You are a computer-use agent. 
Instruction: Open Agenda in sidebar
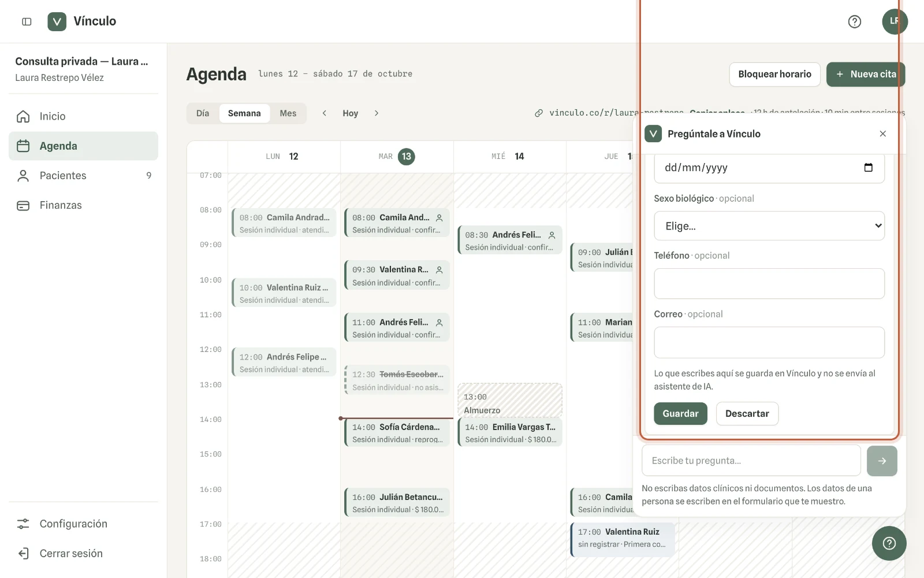tap(83, 146)
